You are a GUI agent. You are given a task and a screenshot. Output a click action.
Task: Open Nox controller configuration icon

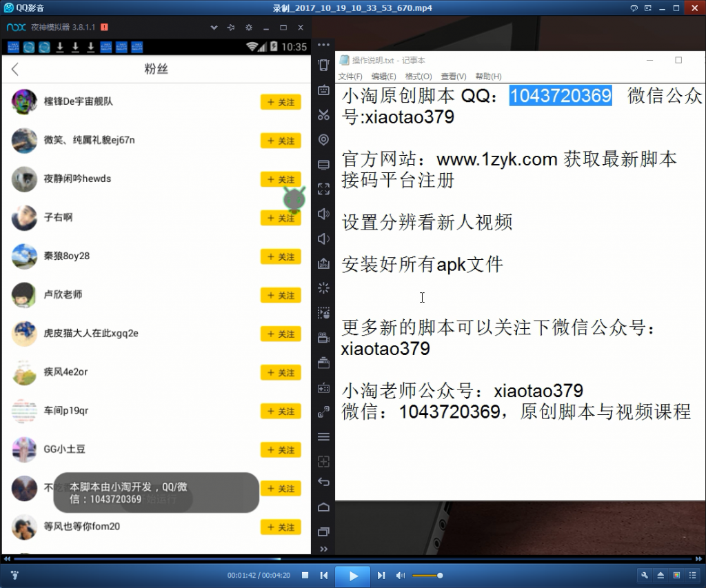(323, 387)
